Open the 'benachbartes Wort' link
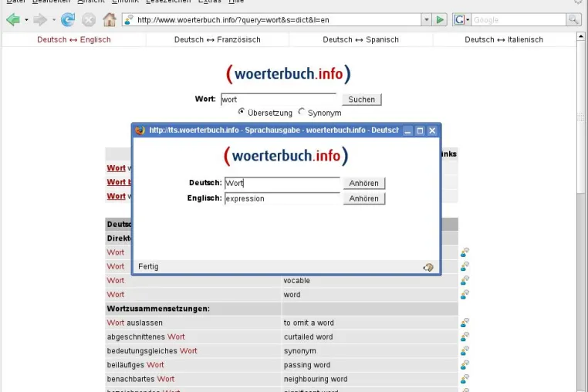This screenshot has height=392, width=588. pyautogui.click(x=140, y=379)
